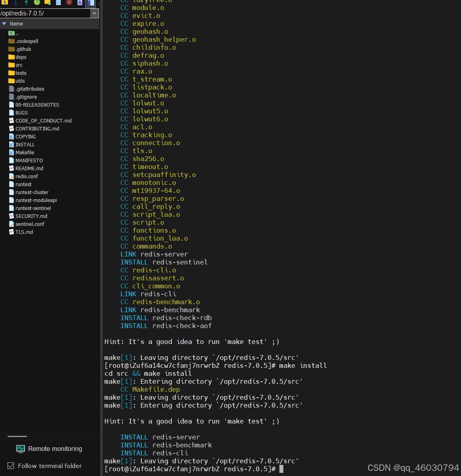Click the 'LINK redis-server' terminal line
461x476 pixels.
(154, 254)
